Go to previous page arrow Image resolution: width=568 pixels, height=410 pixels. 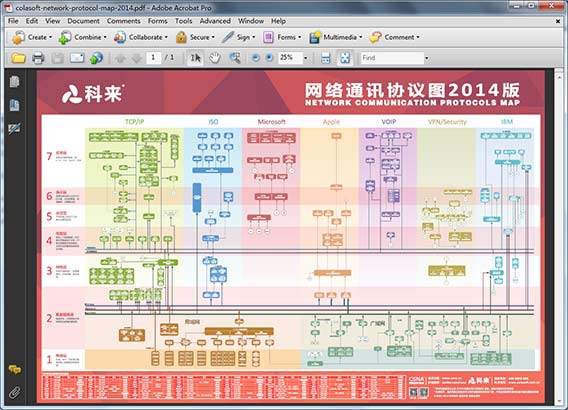120,58
